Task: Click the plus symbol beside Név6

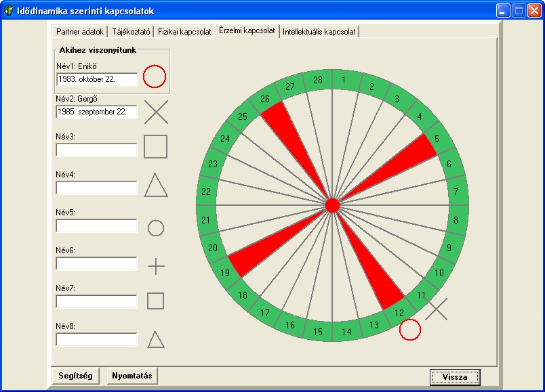Action: tap(156, 266)
